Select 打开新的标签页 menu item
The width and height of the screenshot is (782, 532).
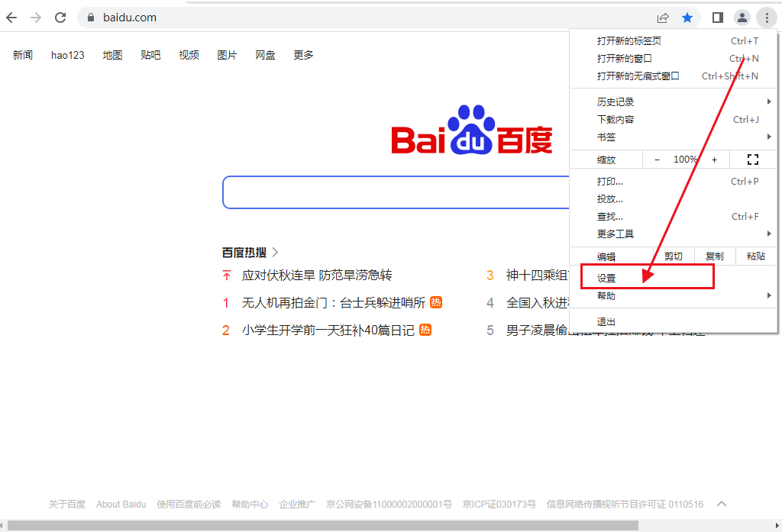(x=674, y=41)
